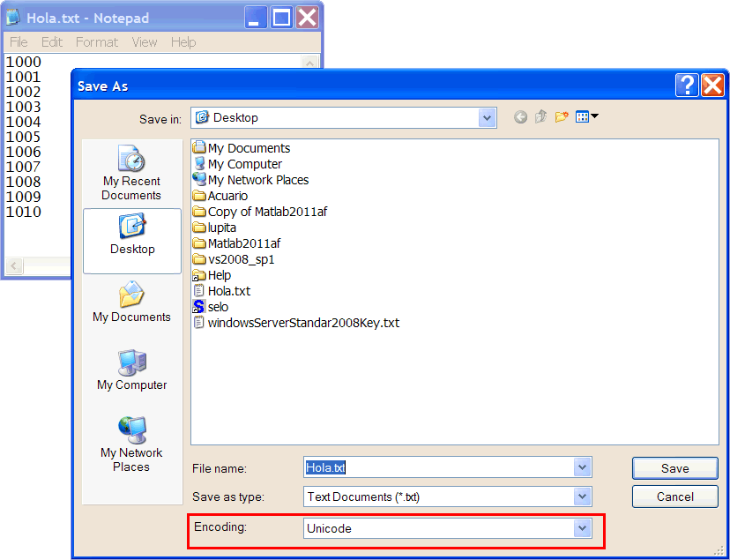Create a new folder
This screenshot has width=730, height=560.
[562, 116]
